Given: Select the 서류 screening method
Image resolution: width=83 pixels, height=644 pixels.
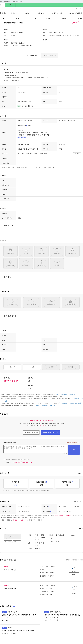Looking at the screenshot, I should tap(13, 367).
